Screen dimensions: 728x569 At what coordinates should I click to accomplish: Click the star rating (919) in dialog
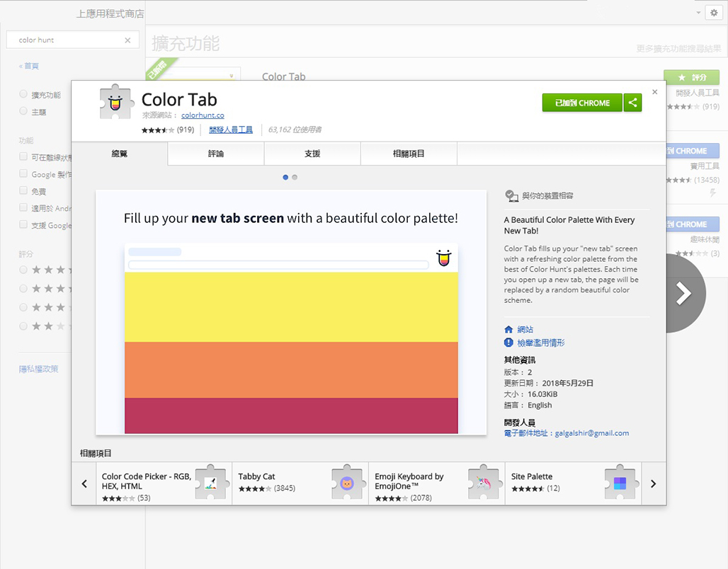168,130
